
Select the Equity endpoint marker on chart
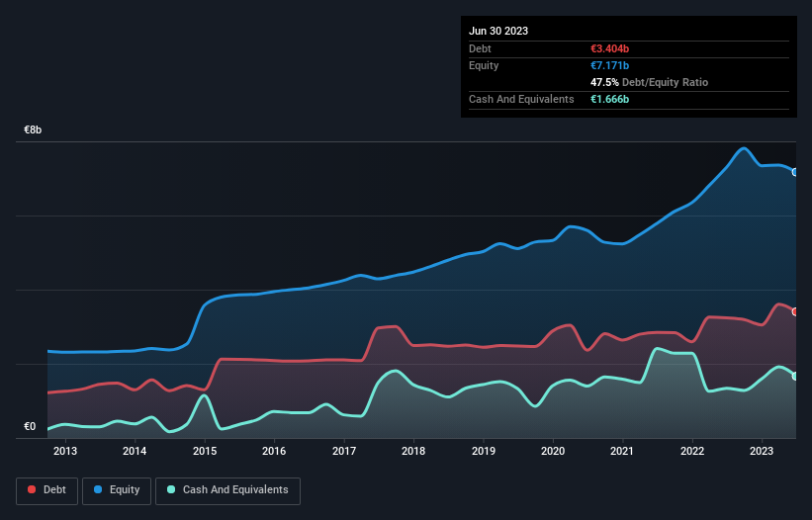coord(795,172)
